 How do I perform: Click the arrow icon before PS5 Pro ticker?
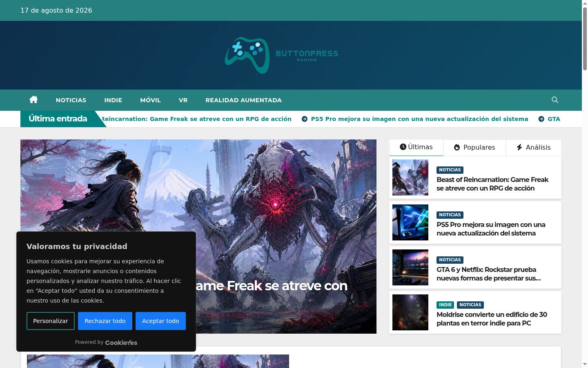304,119
